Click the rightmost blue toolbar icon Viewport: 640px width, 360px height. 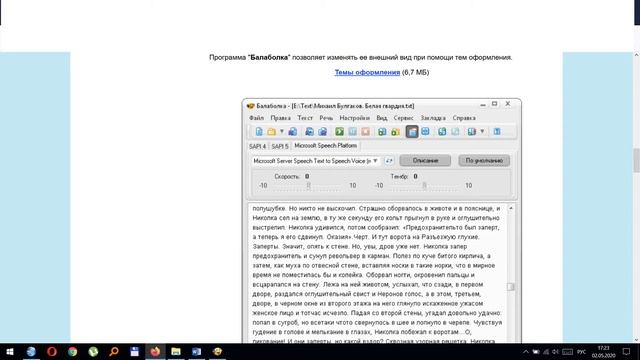click(497, 131)
